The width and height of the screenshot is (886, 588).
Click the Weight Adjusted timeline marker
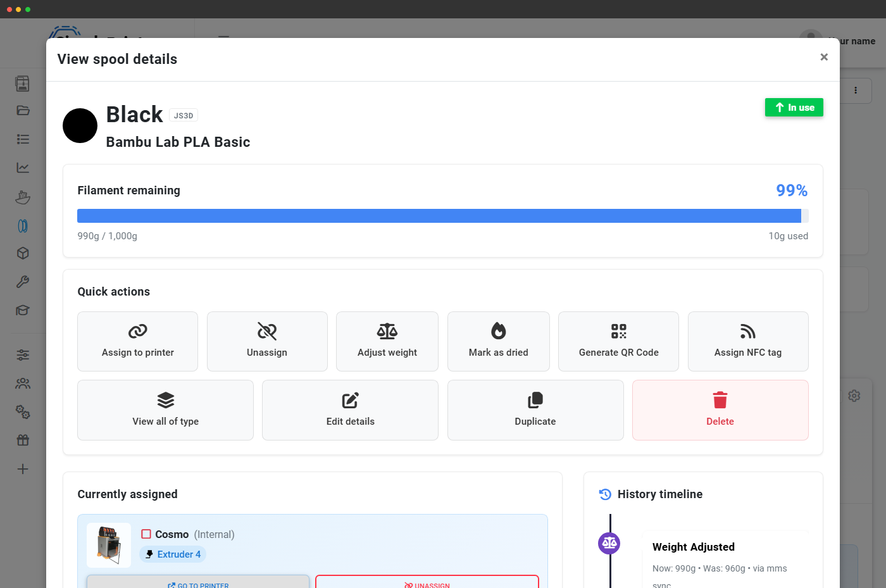tap(609, 543)
